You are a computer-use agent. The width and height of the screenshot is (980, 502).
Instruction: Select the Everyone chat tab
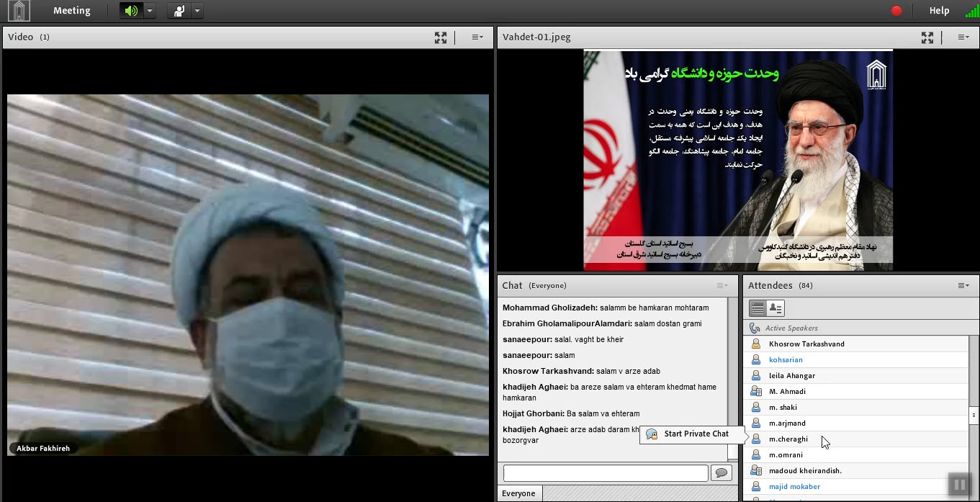[518, 494]
